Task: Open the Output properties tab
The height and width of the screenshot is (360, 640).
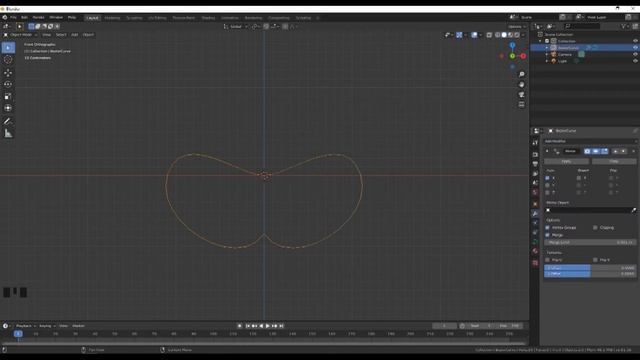Action: pyautogui.click(x=535, y=164)
